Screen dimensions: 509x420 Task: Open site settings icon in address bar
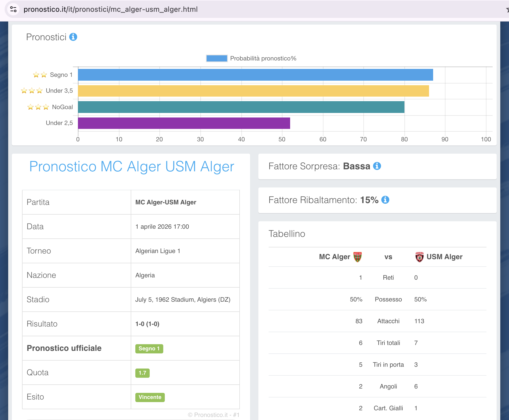[x=13, y=9]
